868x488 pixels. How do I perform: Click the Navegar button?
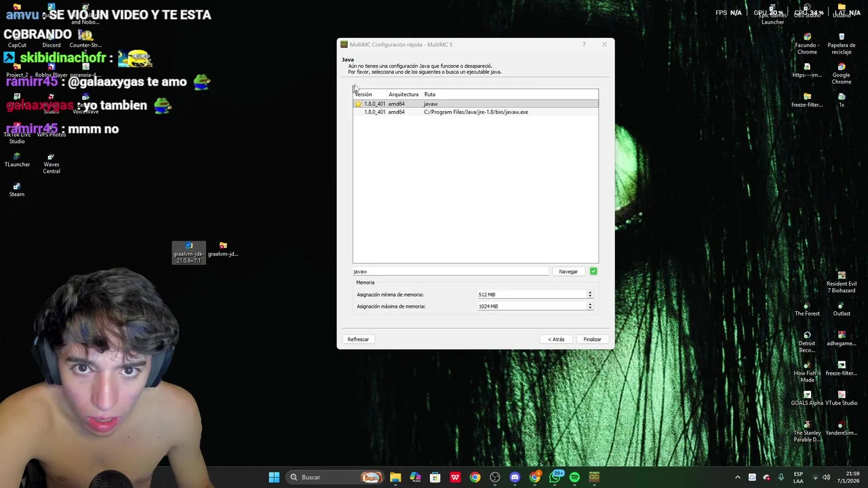(568, 271)
